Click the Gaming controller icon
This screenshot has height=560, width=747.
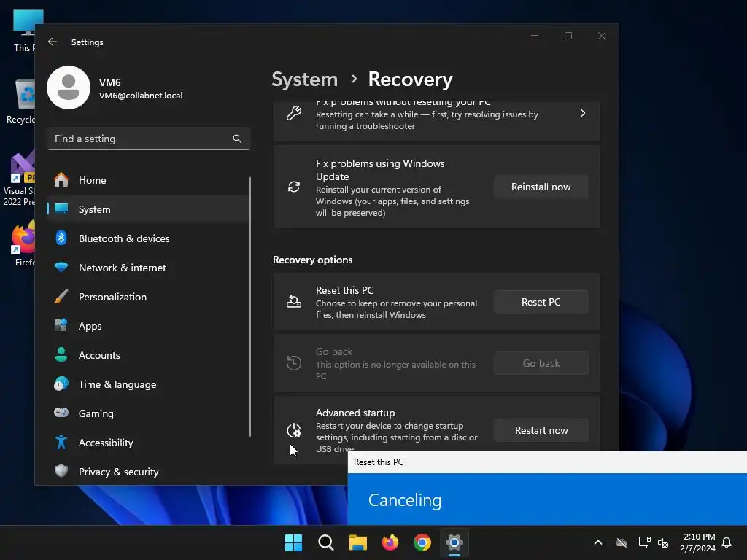tap(61, 413)
